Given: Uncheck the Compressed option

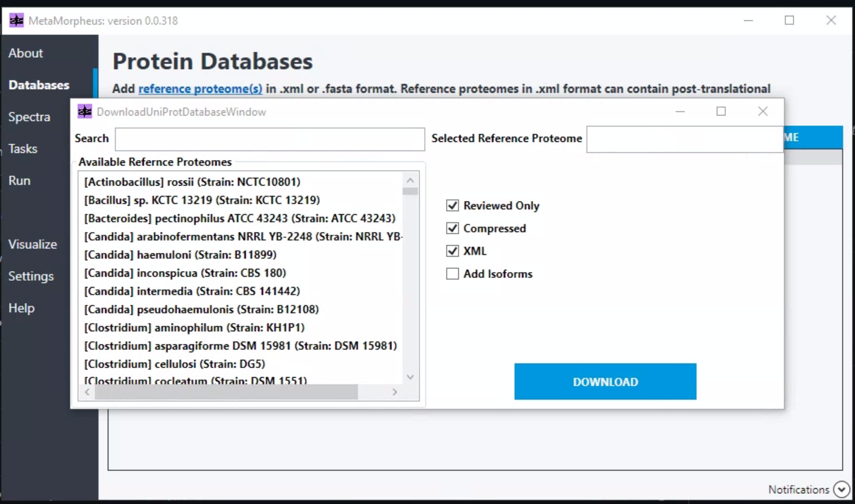Looking at the screenshot, I should coord(452,228).
